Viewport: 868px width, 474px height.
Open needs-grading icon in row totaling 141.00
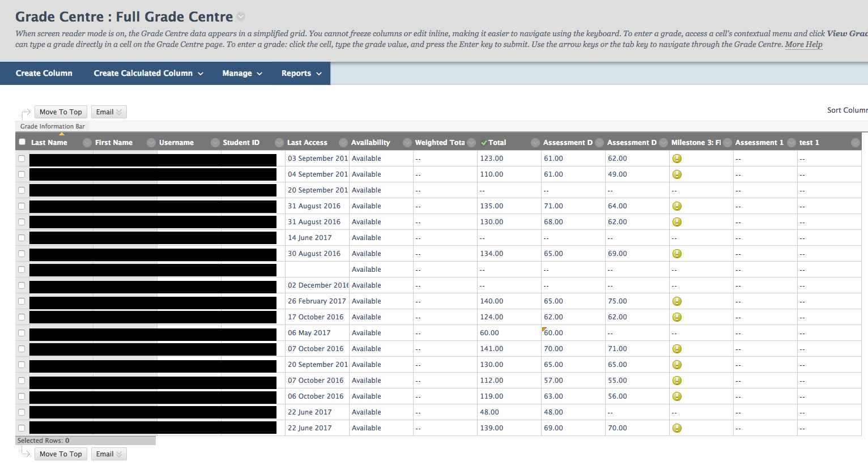click(677, 349)
